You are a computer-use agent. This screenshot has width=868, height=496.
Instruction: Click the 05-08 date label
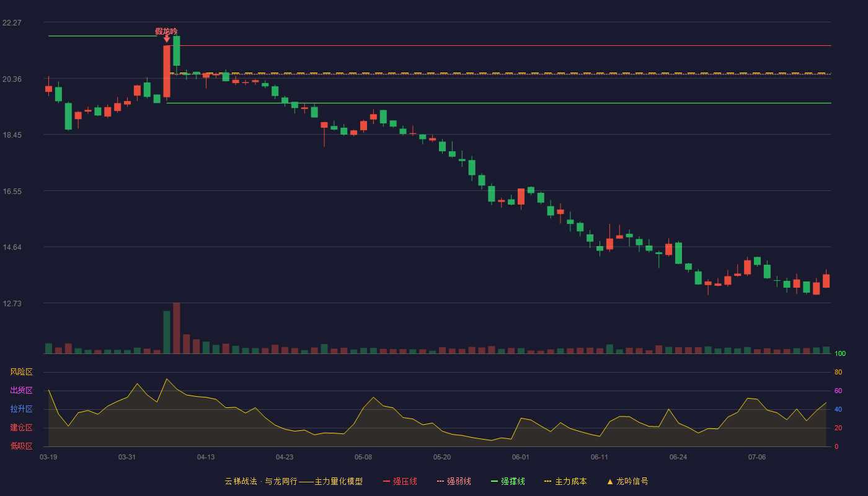pyautogui.click(x=363, y=457)
